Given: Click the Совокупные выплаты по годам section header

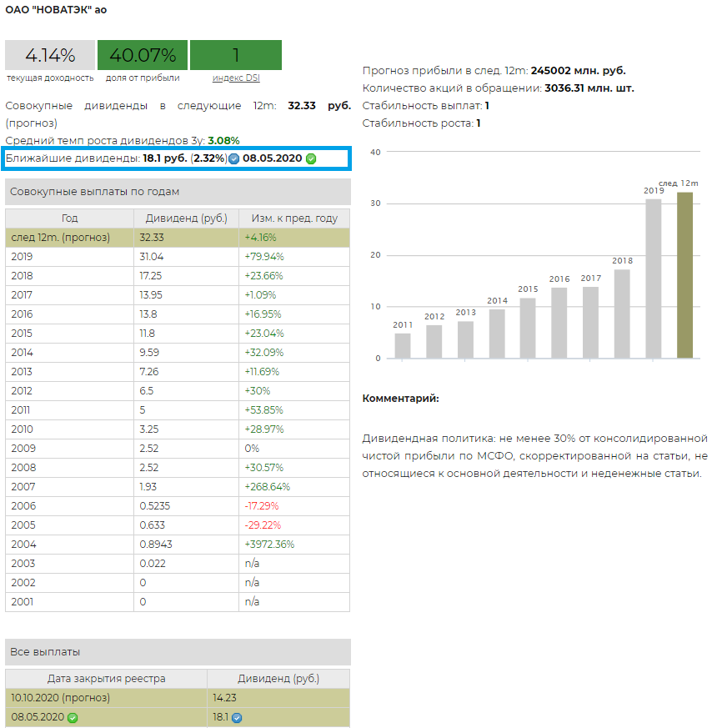Looking at the screenshot, I should [178, 192].
